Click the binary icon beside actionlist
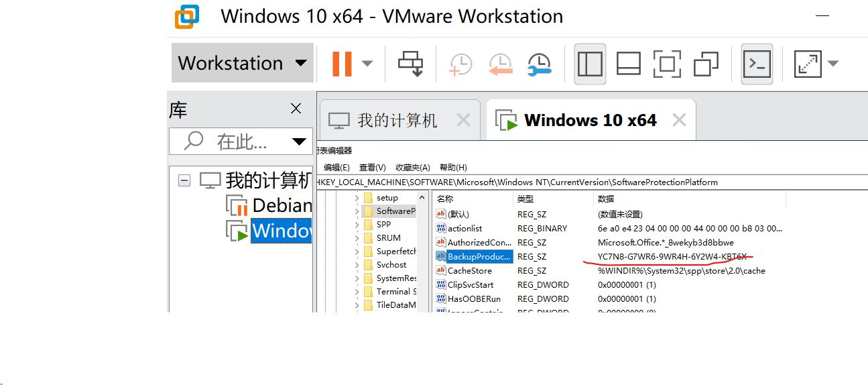The height and width of the screenshot is (385, 868). (441, 228)
